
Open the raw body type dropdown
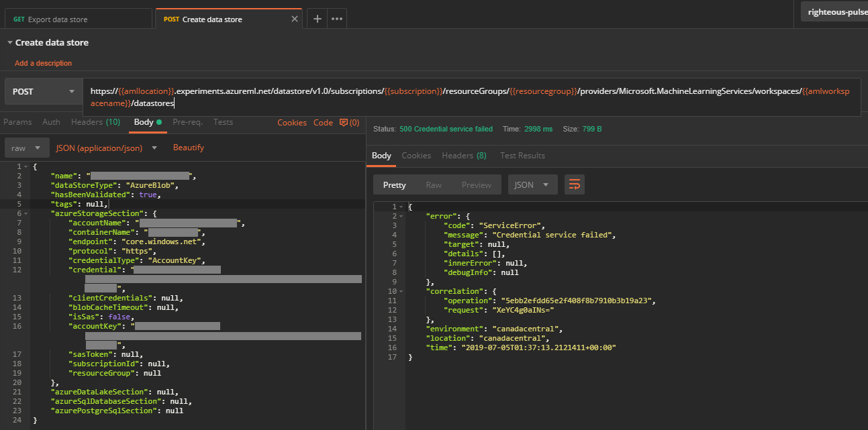click(26, 147)
